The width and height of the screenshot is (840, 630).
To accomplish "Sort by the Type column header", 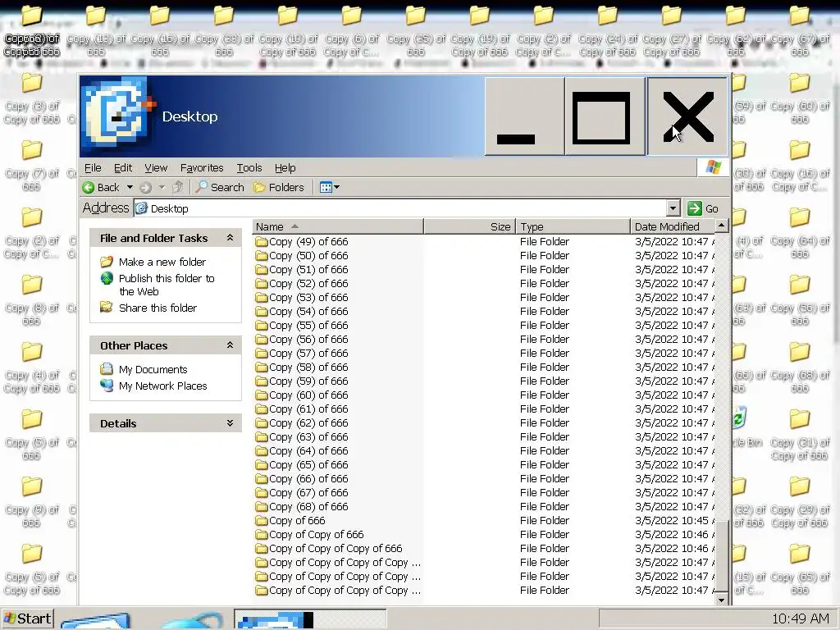I will [x=573, y=226].
